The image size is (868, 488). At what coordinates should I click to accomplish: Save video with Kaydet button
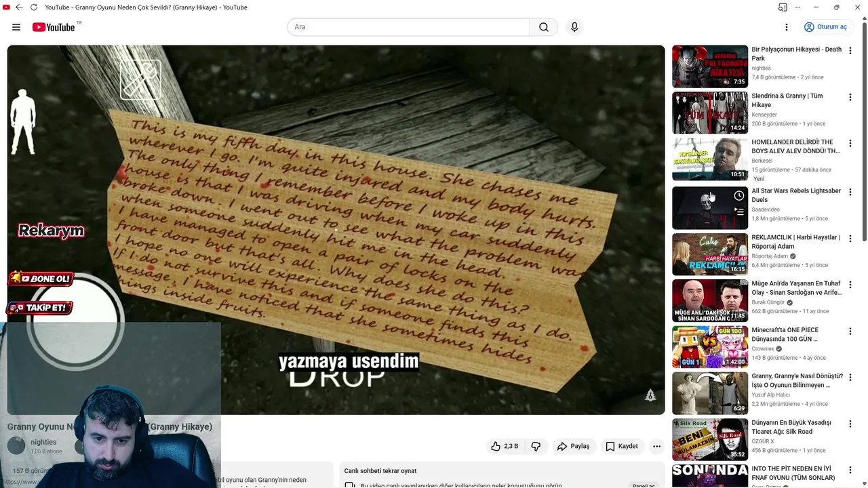pos(621,446)
